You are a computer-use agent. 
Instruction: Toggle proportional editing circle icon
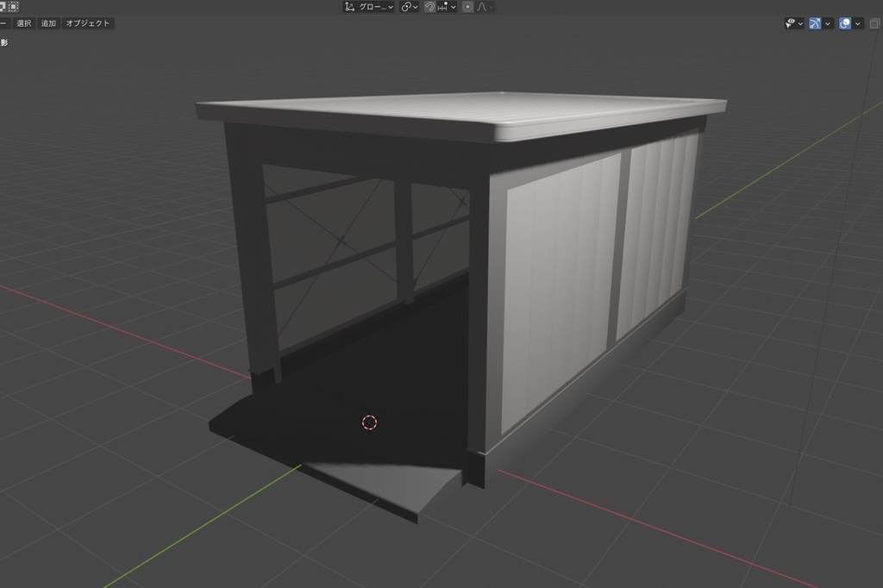click(x=467, y=7)
